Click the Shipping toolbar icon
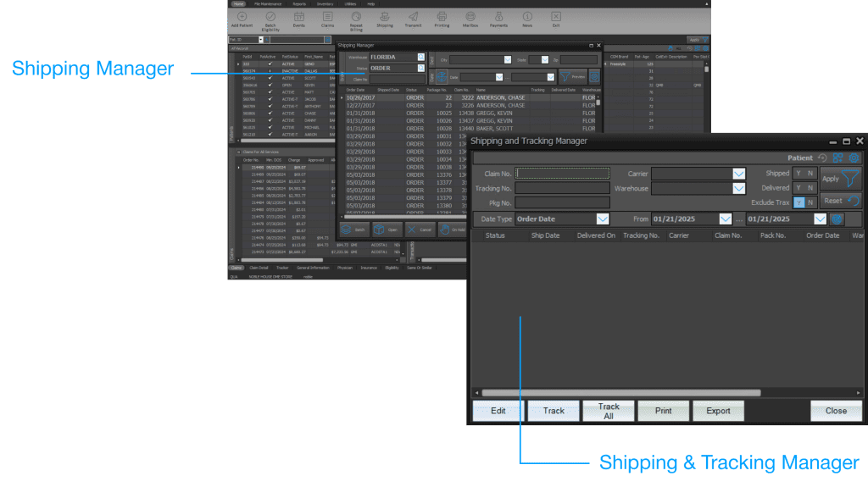This screenshot has width=868, height=498. (385, 18)
